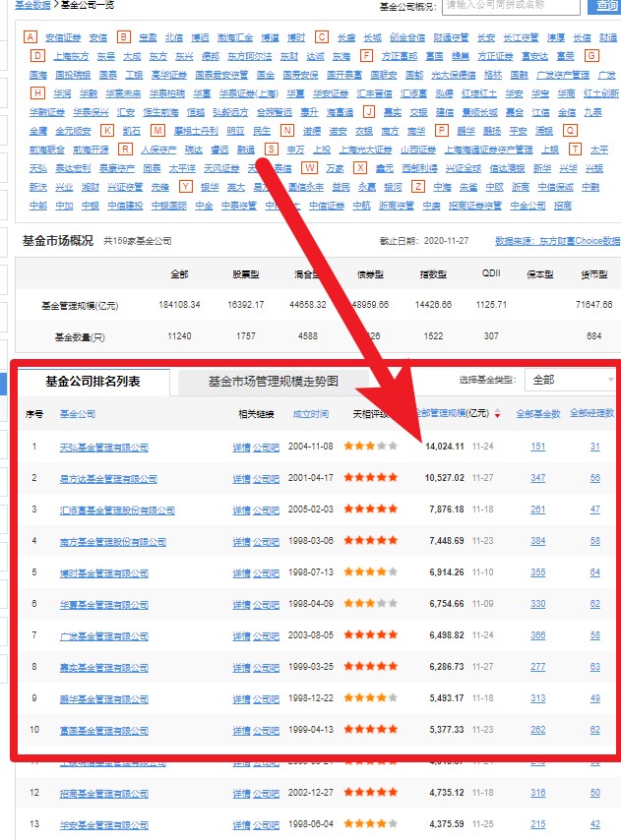Sort the table by 全部经理数 column header
This screenshot has height=840, width=621.
[591, 413]
